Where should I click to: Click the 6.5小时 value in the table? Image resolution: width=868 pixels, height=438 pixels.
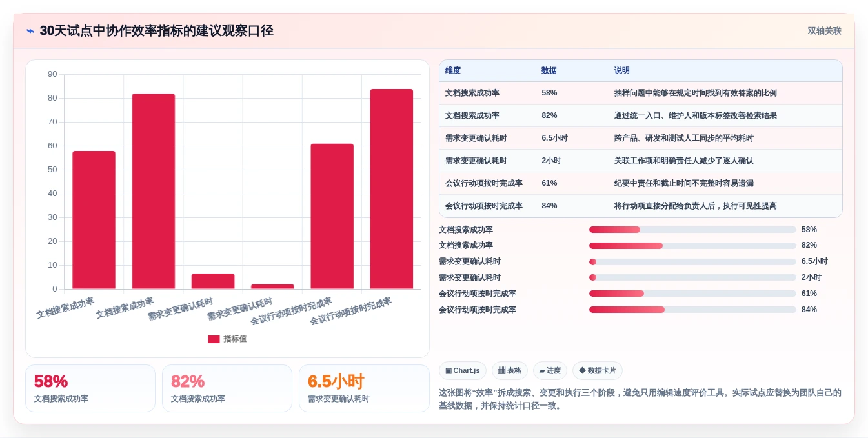click(x=554, y=138)
